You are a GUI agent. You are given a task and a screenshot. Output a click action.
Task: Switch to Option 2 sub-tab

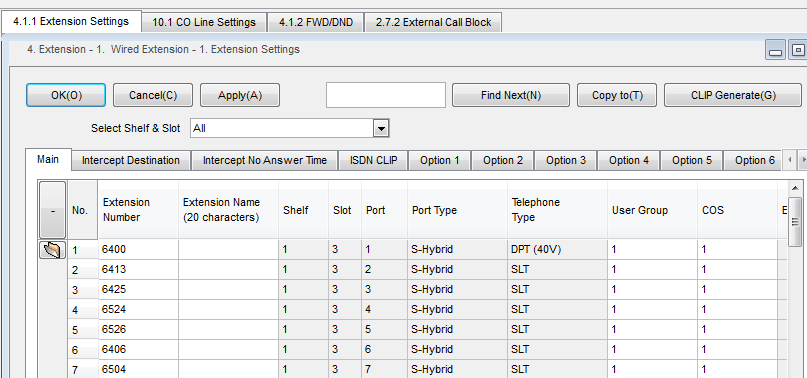pyautogui.click(x=503, y=160)
